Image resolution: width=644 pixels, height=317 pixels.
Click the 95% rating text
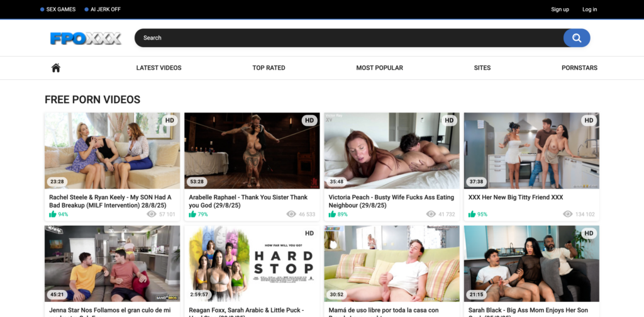tap(482, 214)
